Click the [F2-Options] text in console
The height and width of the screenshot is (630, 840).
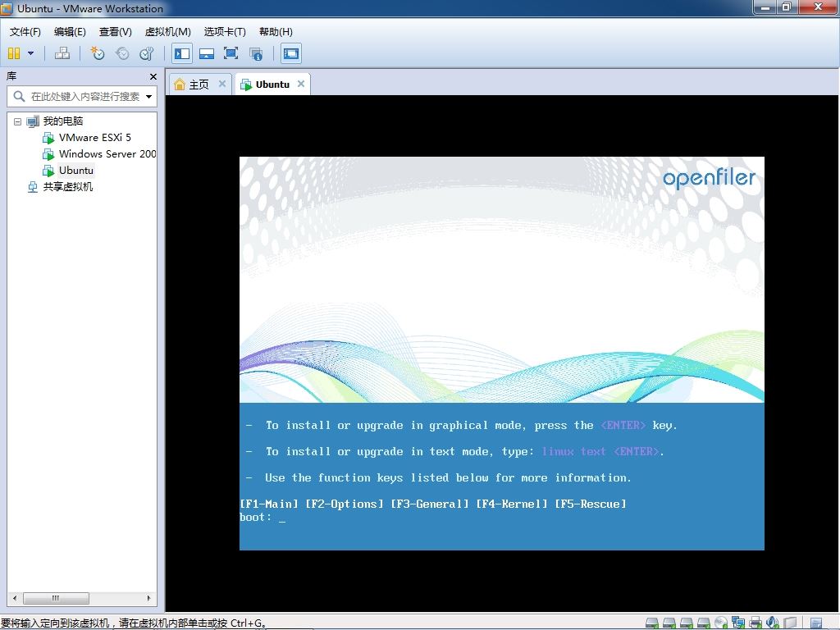(x=345, y=504)
